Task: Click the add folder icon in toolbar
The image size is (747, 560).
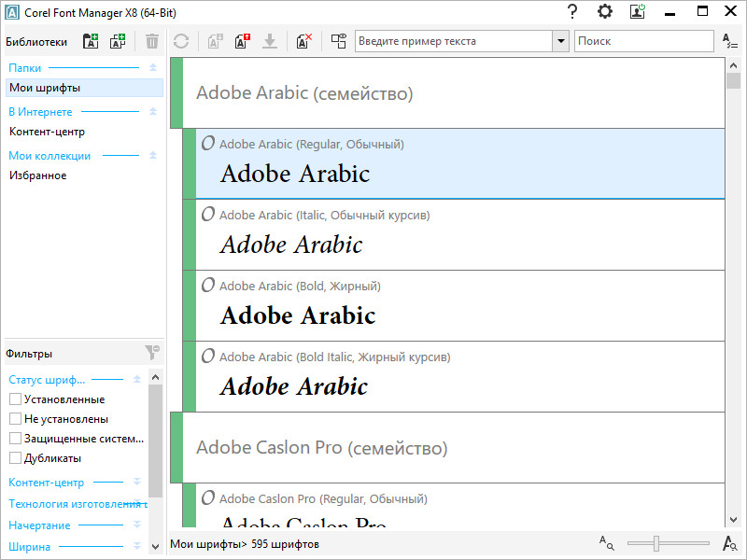Action: click(x=91, y=41)
